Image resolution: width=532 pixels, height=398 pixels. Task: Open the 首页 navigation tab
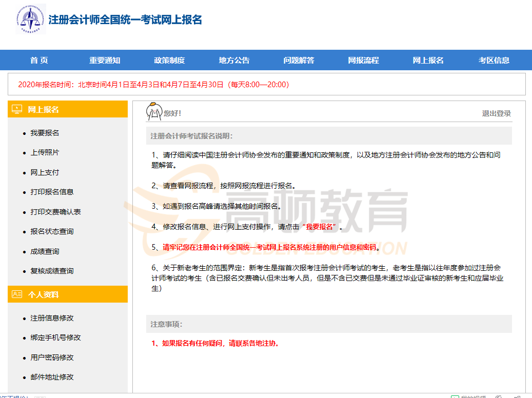click(x=39, y=60)
